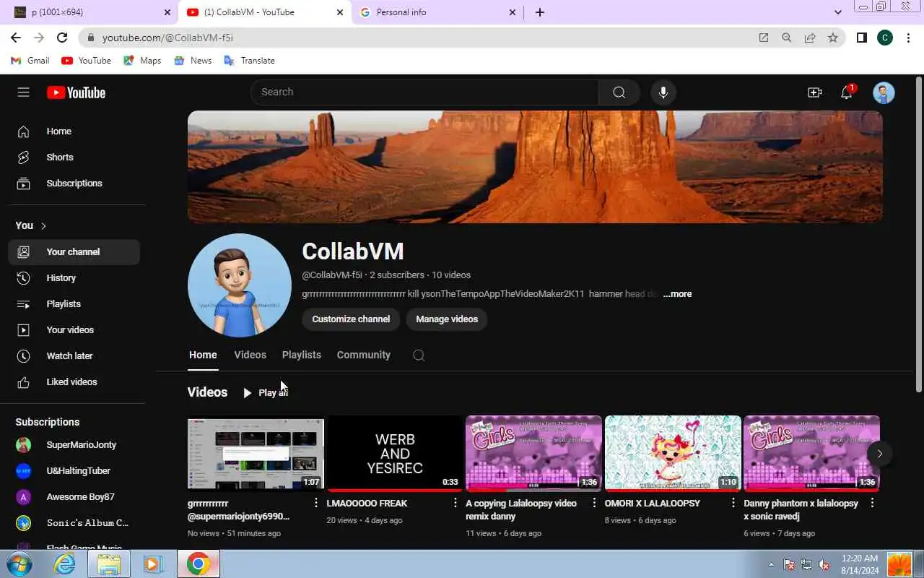Open Subscriptions in the sidebar
The image size is (924, 578).
[74, 184]
